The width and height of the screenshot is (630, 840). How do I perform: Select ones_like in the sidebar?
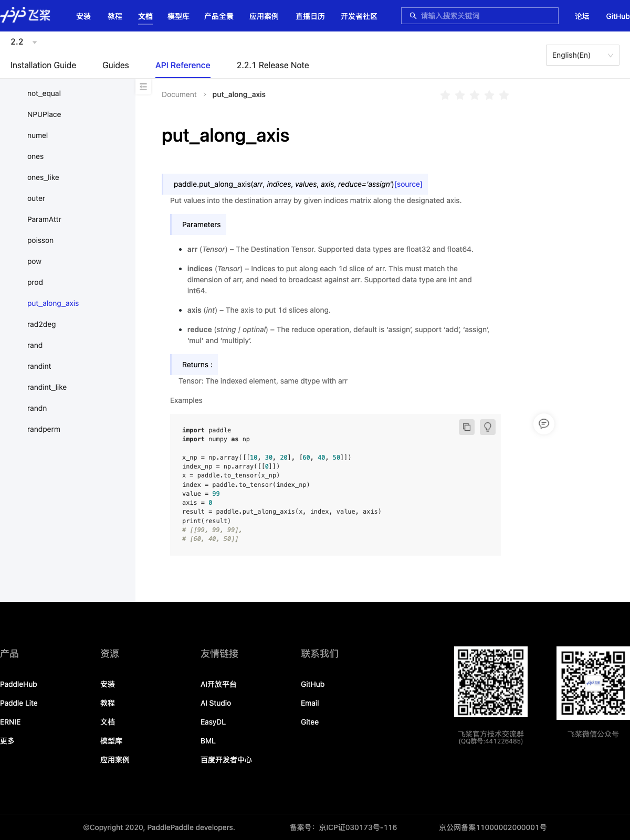(43, 177)
